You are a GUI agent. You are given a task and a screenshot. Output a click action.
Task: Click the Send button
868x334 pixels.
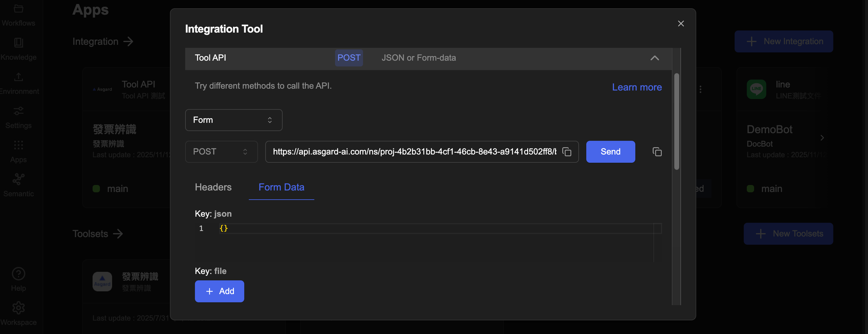(x=610, y=152)
